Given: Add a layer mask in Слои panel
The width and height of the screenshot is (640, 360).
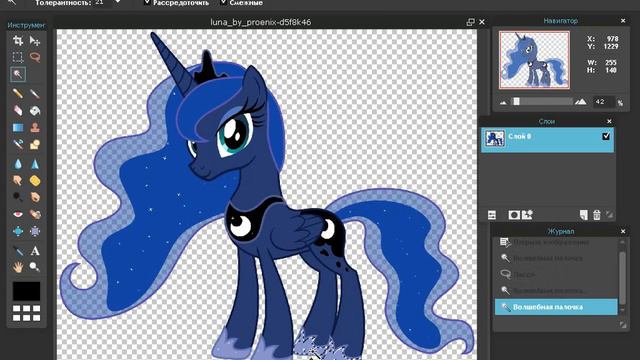Looking at the screenshot, I should (x=514, y=215).
